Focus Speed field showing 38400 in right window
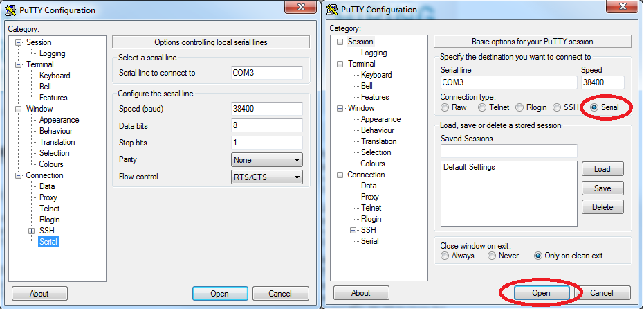 (x=603, y=82)
